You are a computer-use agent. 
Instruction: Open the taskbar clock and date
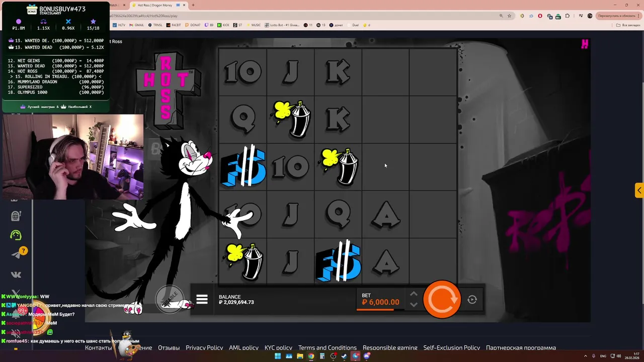632,356
